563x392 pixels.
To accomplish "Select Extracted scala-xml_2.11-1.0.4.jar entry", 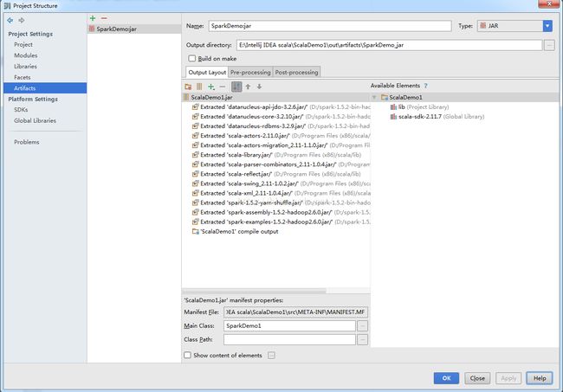I will pyautogui.click(x=281, y=193).
